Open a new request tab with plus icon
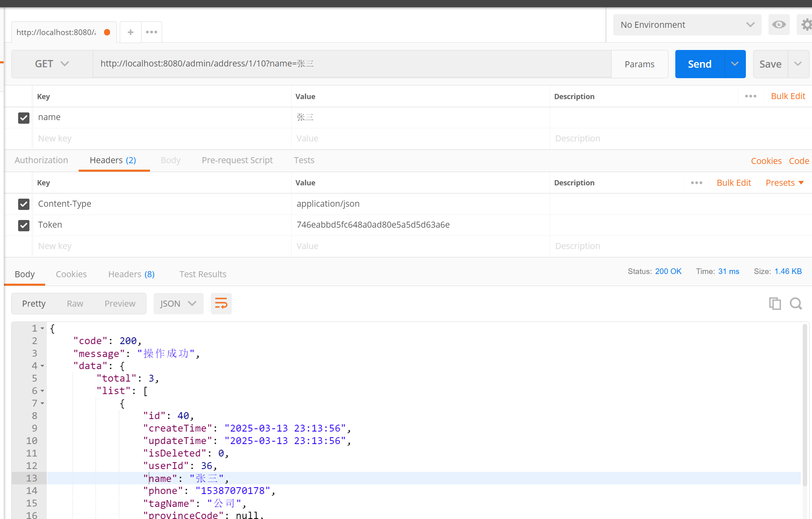 [x=131, y=32]
